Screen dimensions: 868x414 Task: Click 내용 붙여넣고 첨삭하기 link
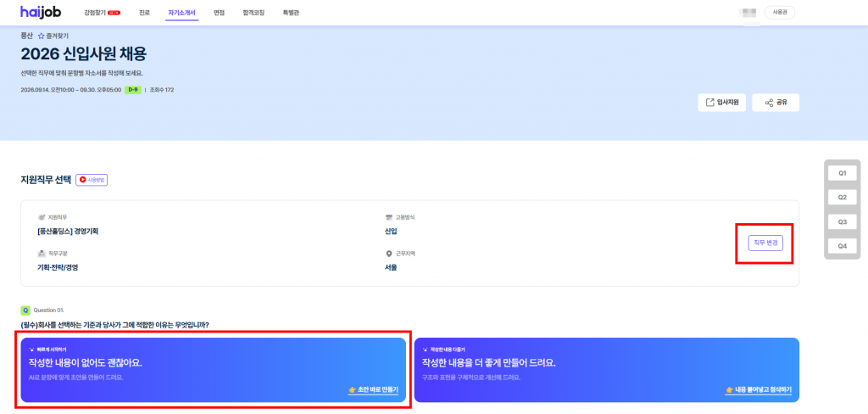point(759,389)
